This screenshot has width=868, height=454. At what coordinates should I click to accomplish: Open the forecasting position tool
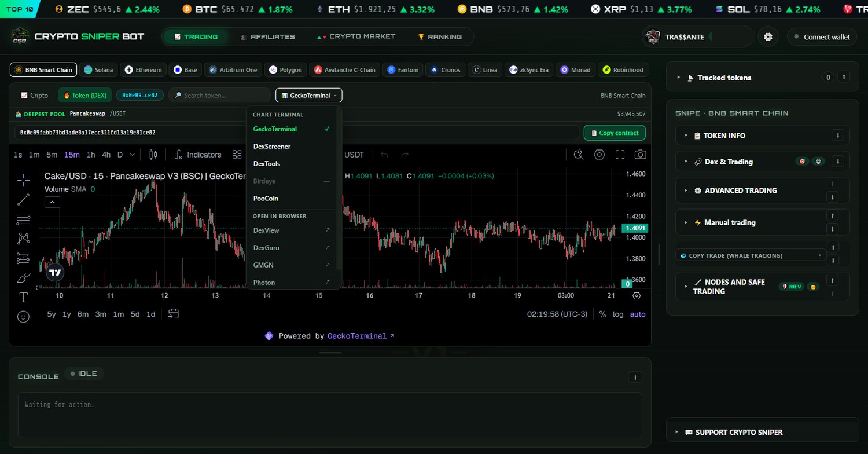point(24,258)
